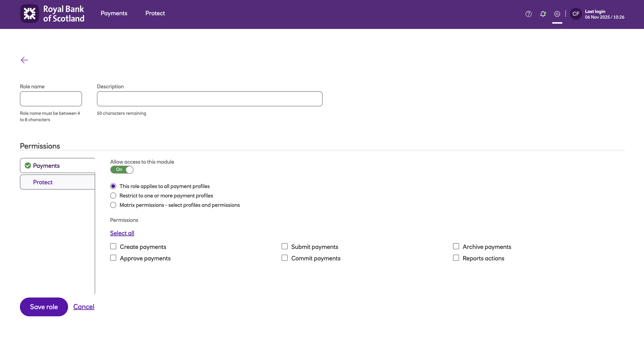Focus the Role name input field

[x=51, y=99]
